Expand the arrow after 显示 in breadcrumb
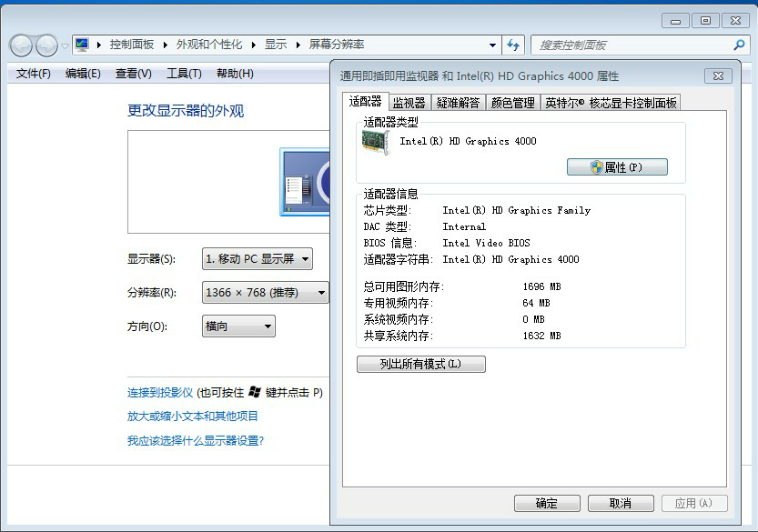 click(298, 45)
